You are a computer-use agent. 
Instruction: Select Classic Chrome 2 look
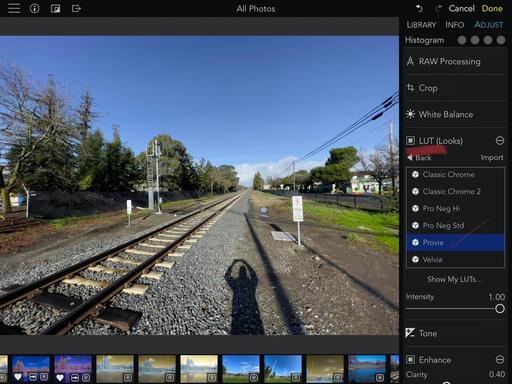pos(455,191)
